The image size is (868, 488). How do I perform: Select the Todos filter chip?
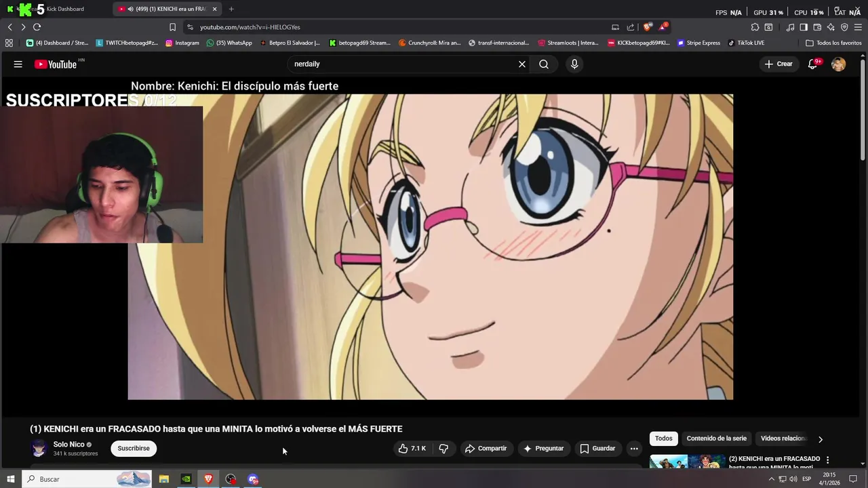coord(664,439)
